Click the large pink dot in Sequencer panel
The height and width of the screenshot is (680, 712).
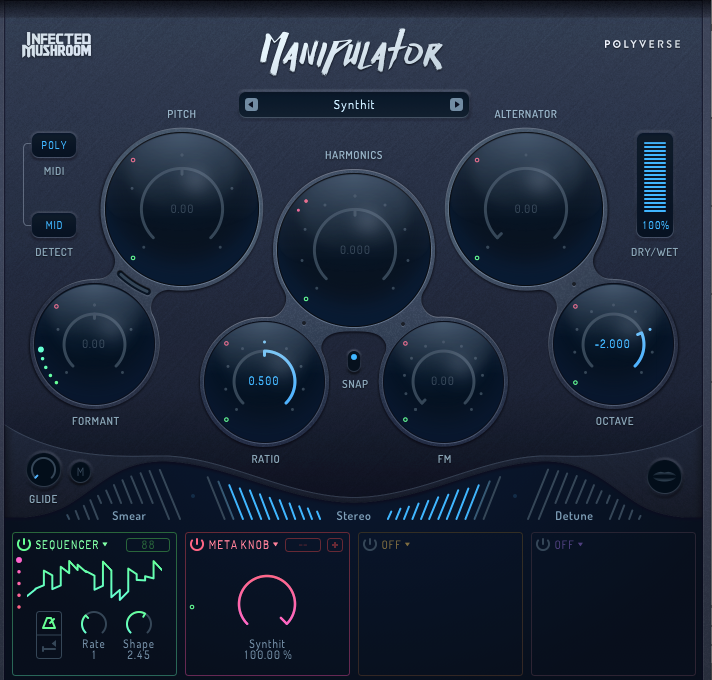tap(19, 560)
